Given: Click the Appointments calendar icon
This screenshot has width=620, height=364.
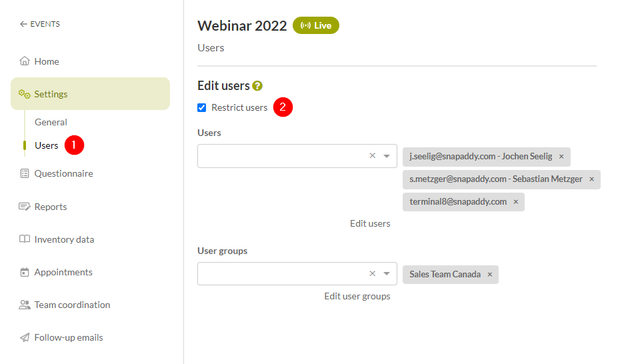Looking at the screenshot, I should pos(25,272).
